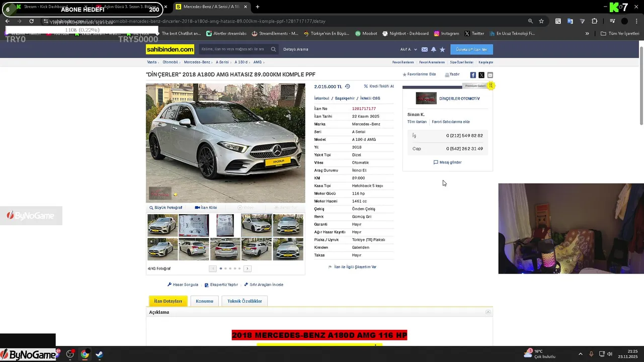Click Karşılaştır header link
The width and height of the screenshot is (644, 362).
click(x=486, y=62)
